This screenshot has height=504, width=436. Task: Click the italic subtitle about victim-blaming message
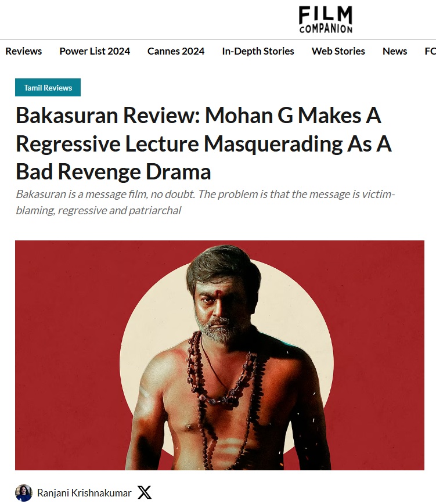point(206,202)
